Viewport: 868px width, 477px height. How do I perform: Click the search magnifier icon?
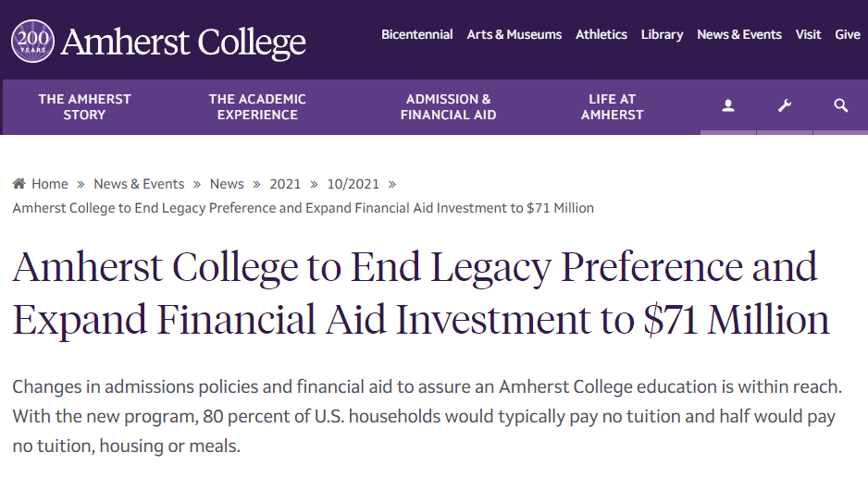tap(840, 106)
